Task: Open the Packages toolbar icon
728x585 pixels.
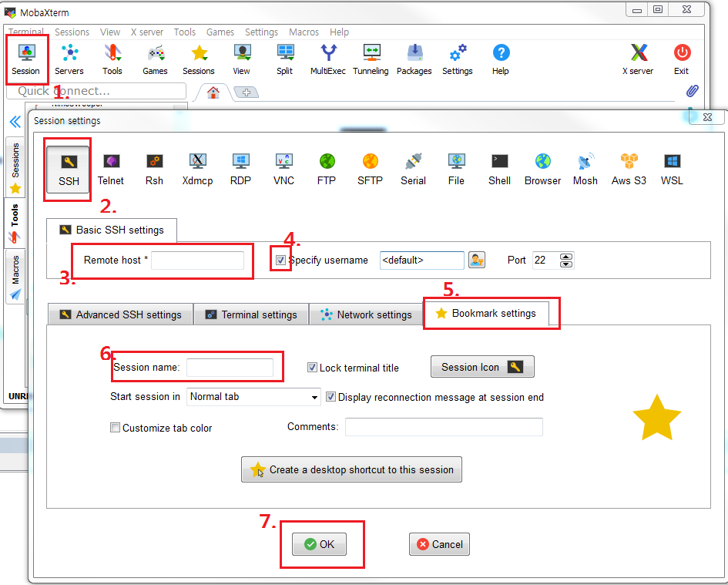Action: [414, 59]
